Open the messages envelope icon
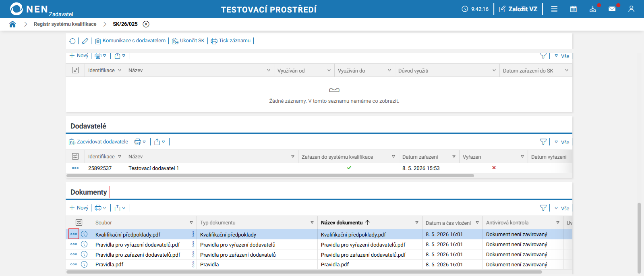The height and width of the screenshot is (276, 644). point(612,9)
